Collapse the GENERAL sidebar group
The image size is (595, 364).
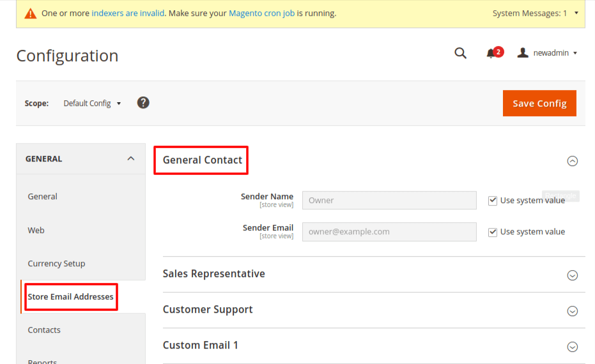tap(130, 159)
